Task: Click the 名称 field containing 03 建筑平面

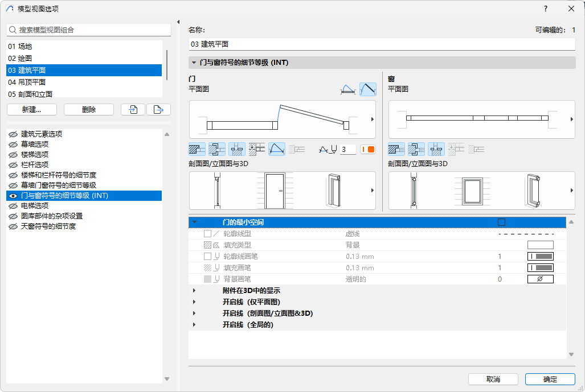Action: pos(382,44)
